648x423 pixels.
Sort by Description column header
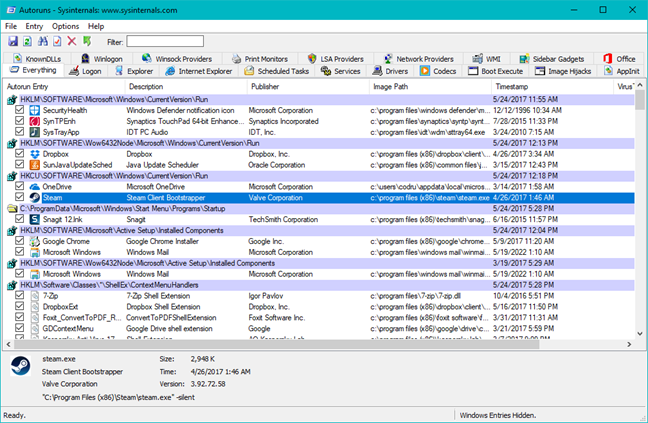186,87
